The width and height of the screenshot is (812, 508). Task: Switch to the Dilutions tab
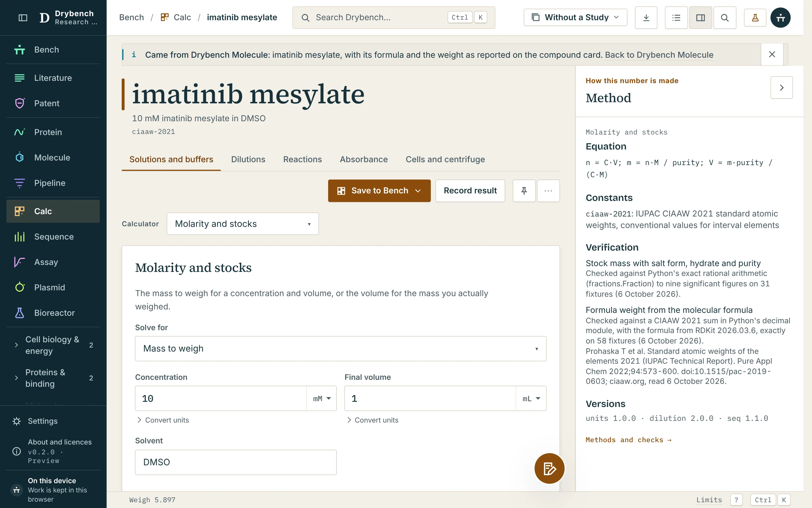tap(248, 159)
